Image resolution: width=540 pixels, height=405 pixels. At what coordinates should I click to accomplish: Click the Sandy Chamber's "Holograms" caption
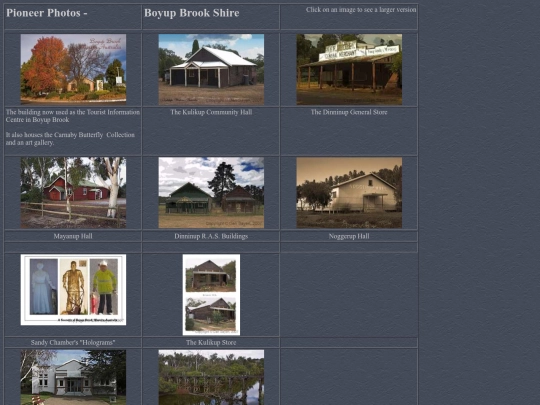point(73,342)
